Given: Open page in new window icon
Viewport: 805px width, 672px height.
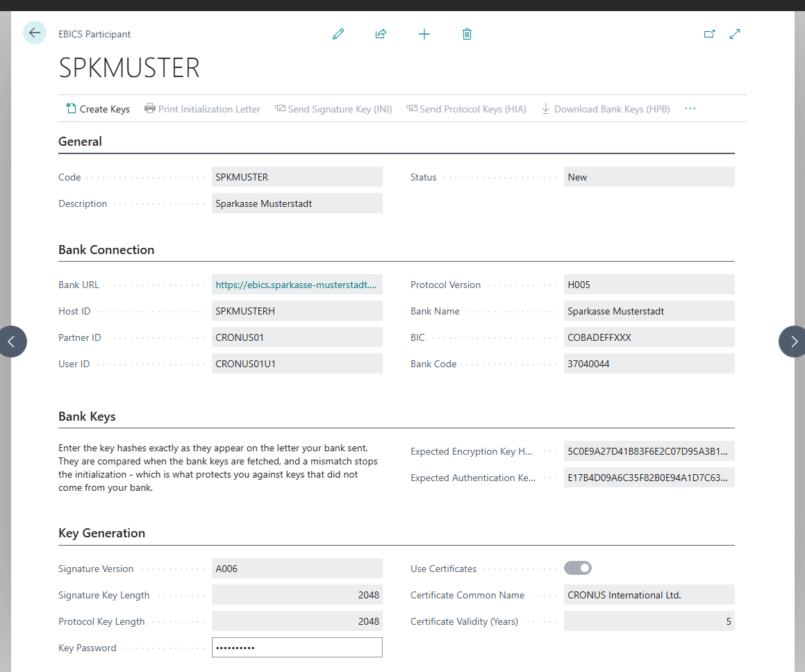Looking at the screenshot, I should point(709,34).
